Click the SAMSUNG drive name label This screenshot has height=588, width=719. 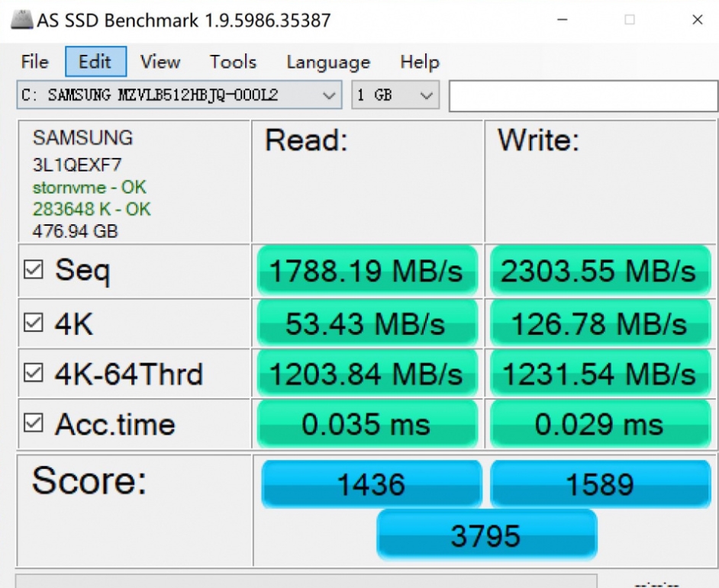point(82,137)
